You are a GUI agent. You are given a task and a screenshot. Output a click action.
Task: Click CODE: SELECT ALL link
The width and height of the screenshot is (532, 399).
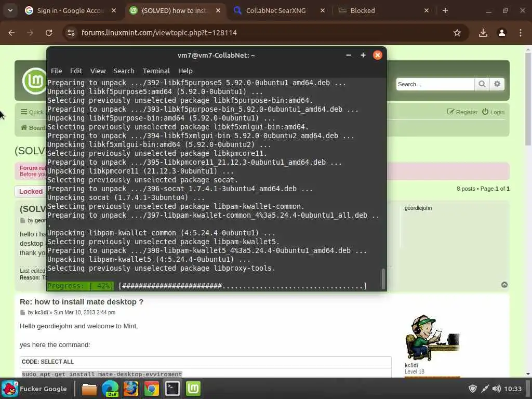[x=47, y=362]
